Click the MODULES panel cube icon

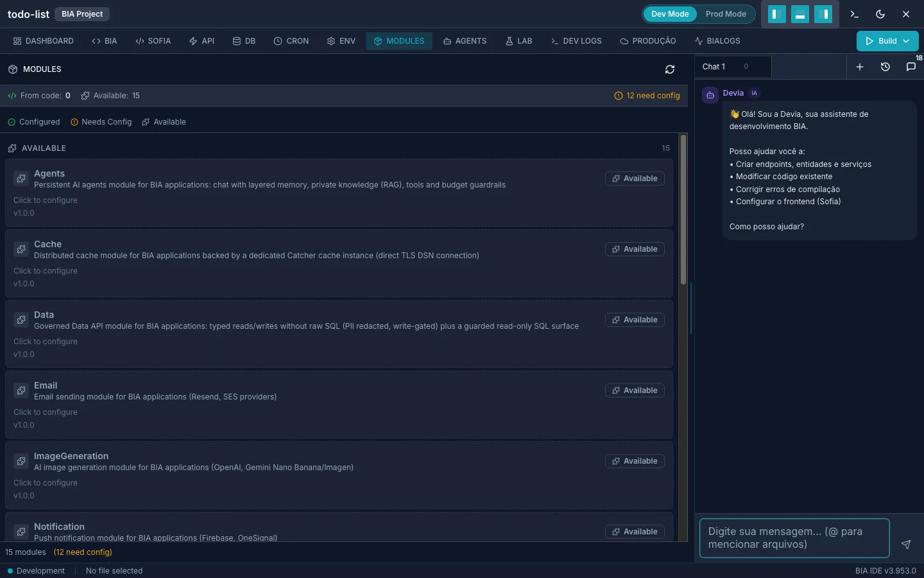coord(13,69)
